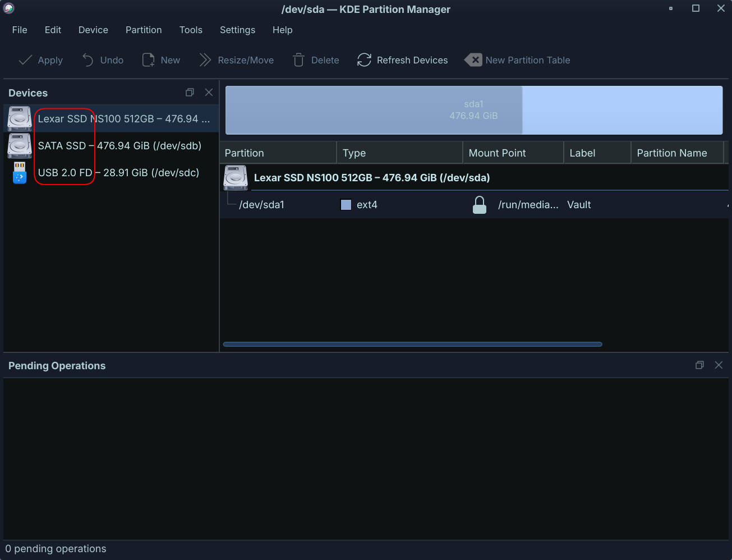Click the sda1 partition bar graphic
The width and height of the screenshot is (732, 560).
(x=473, y=110)
